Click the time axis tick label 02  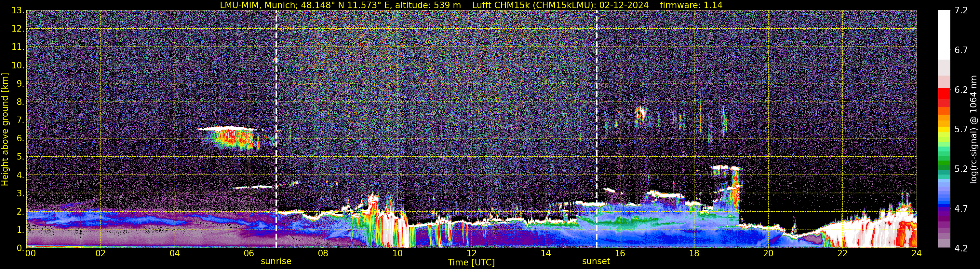(100, 254)
